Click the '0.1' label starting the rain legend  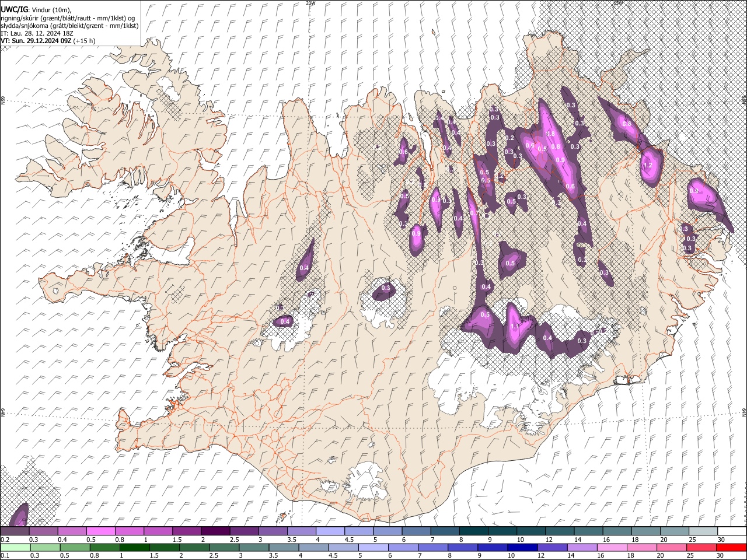tap(5, 555)
